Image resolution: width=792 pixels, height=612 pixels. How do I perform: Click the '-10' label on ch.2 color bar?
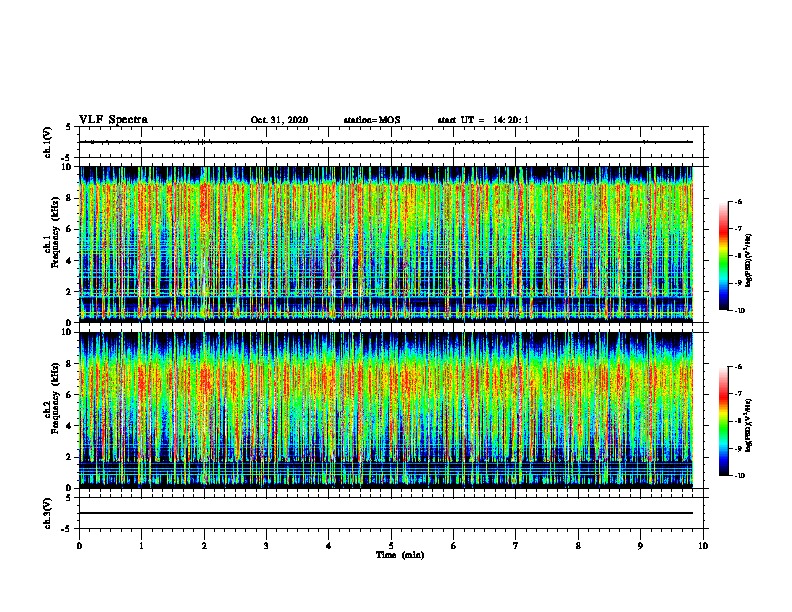click(739, 476)
